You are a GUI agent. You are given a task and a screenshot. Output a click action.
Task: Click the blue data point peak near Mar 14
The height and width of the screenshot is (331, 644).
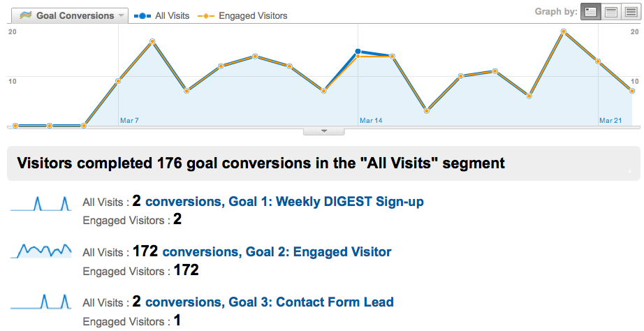(358, 52)
